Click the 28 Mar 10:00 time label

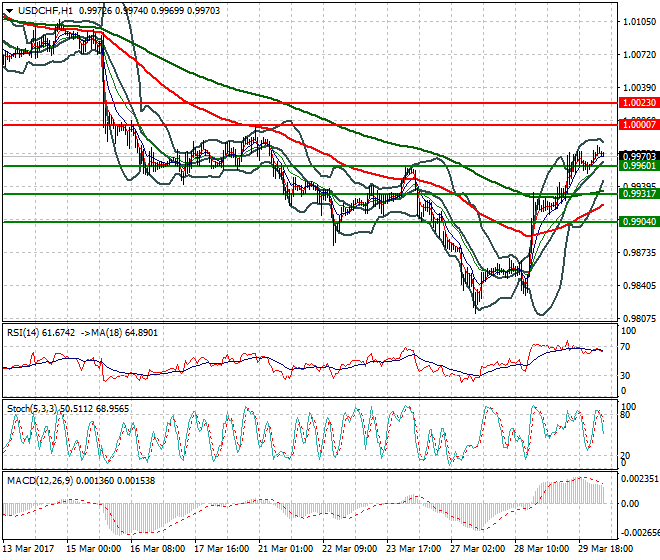click(x=541, y=549)
